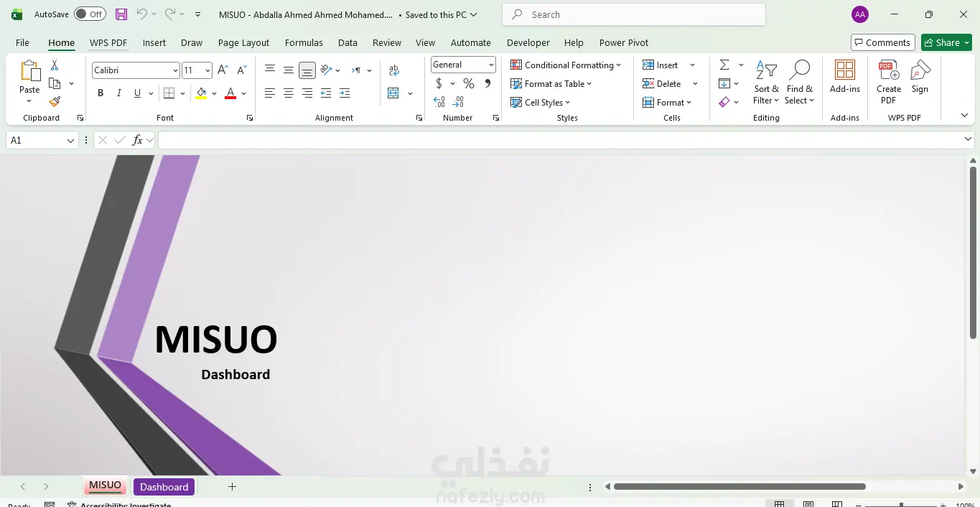
Task: Expand Conditional Formatting menu
Action: [566, 65]
